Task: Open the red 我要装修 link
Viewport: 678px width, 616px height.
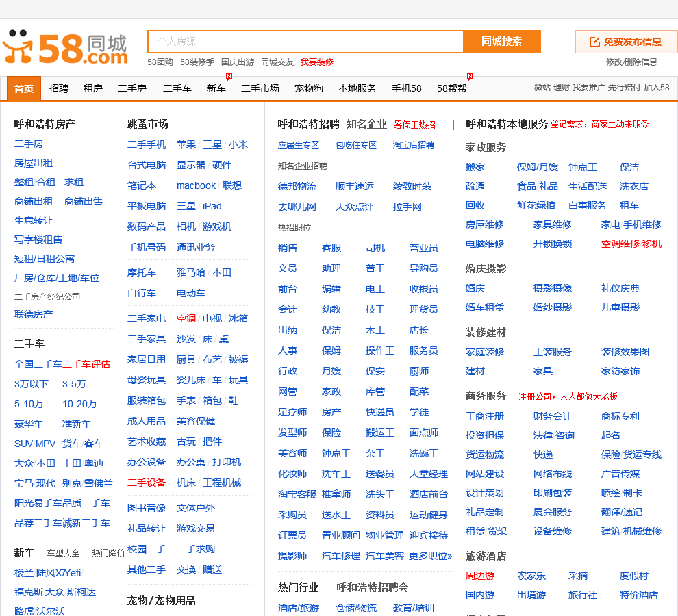Action: (x=317, y=62)
